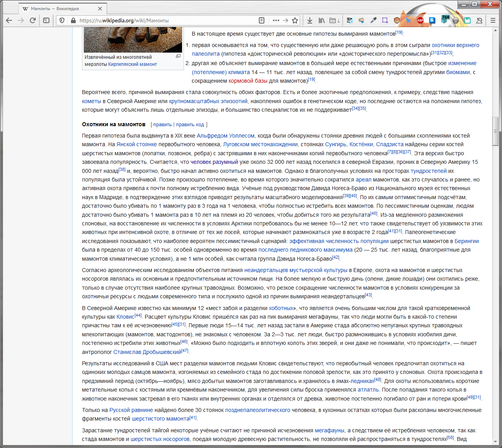Open эффективная численность популяции link
This screenshot has width=502, height=448.
(339, 241)
